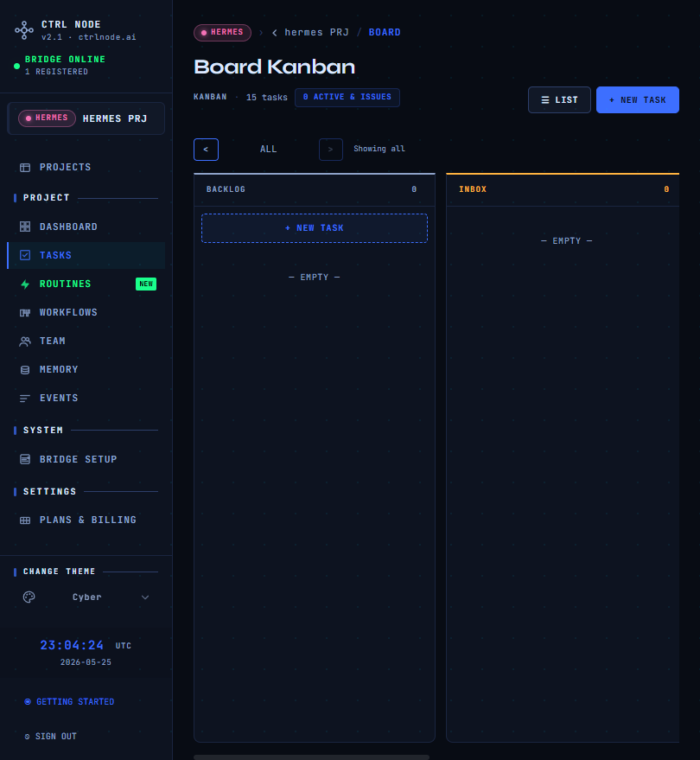
Task: Click the Dashboard tiles icon
Action: point(25,227)
